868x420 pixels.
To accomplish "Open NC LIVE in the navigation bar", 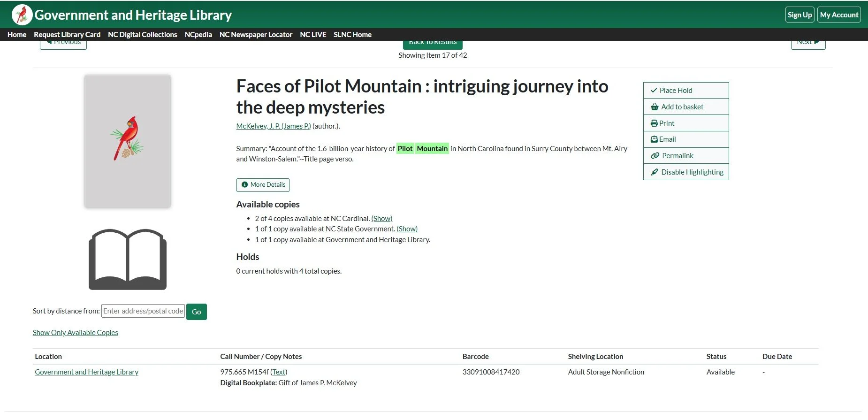I will coord(313,35).
